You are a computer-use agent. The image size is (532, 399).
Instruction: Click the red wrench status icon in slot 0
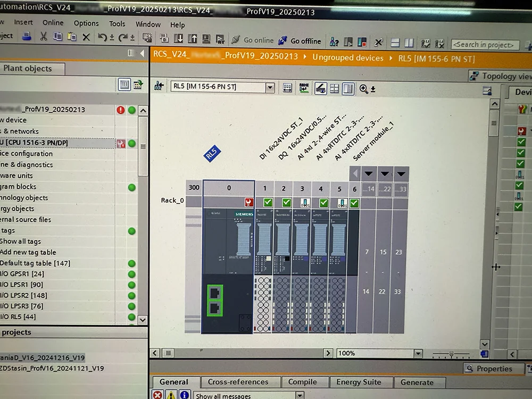[x=248, y=202]
